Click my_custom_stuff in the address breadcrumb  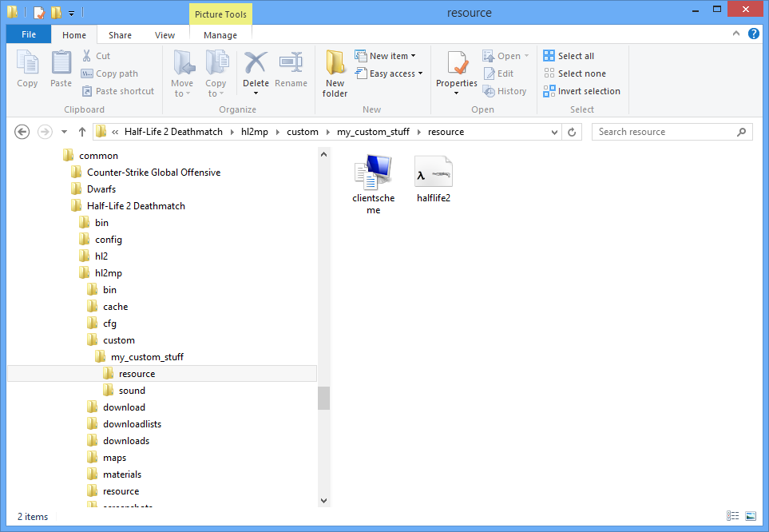pos(373,132)
